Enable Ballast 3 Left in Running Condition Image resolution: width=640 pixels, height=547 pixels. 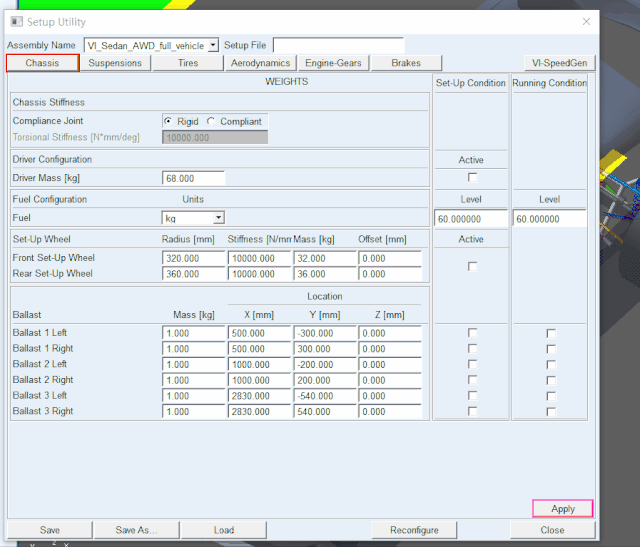pyautogui.click(x=551, y=396)
